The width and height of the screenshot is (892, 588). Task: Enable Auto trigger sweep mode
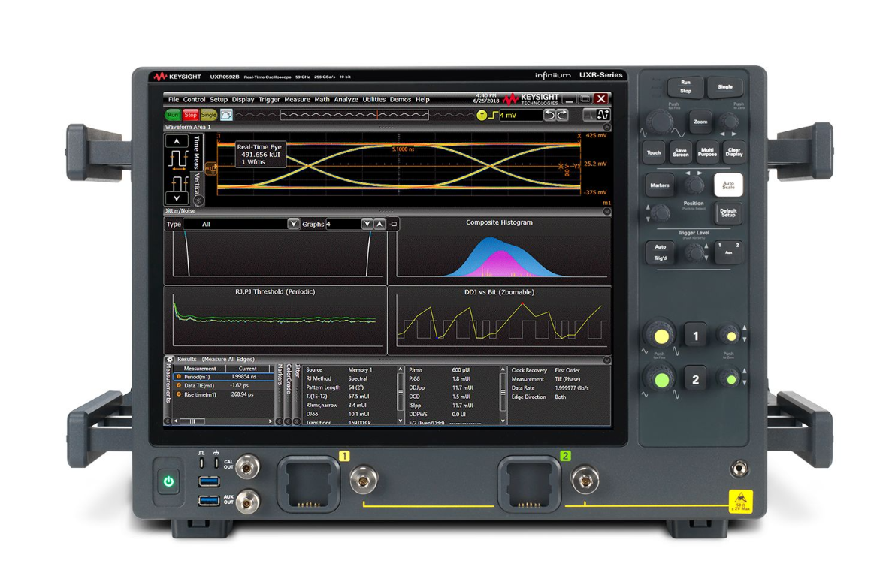pos(658,248)
